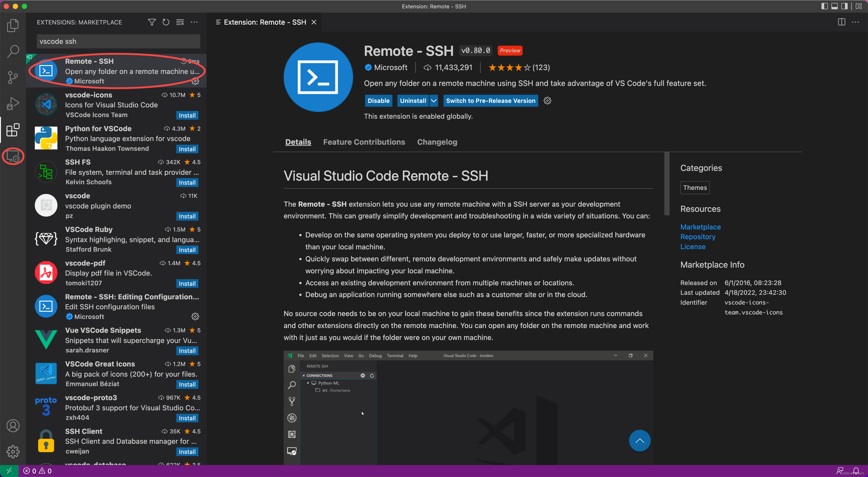Open the Source Control view

[x=13, y=77]
